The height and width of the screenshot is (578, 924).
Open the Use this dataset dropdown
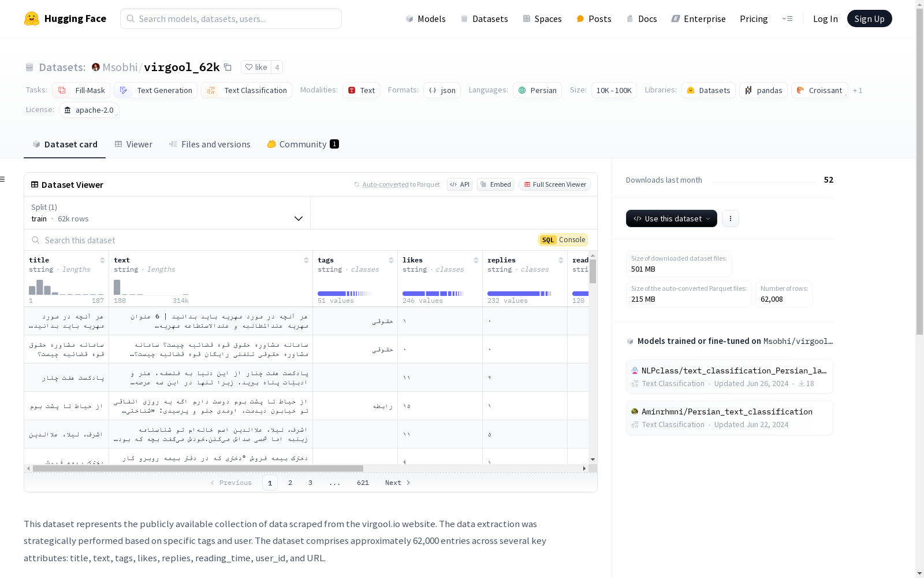(672, 218)
